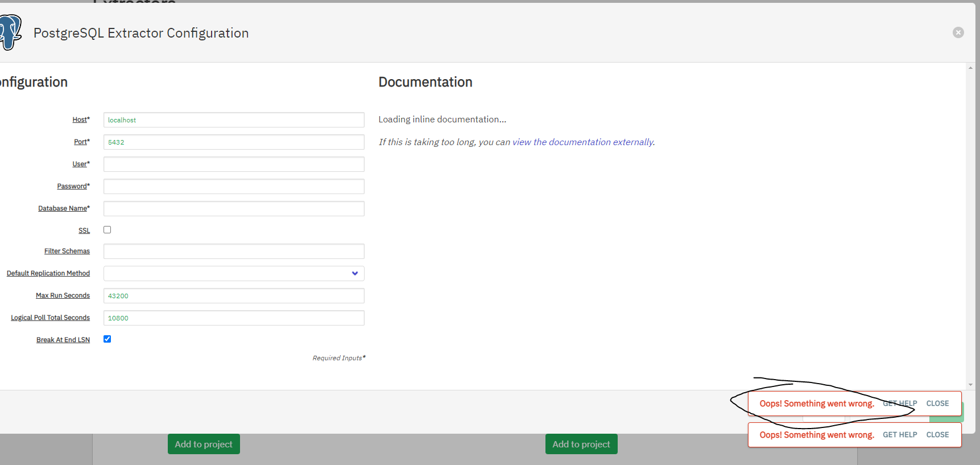Open the view the documentation externally link
This screenshot has height=465, width=980.
pyautogui.click(x=583, y=142)
